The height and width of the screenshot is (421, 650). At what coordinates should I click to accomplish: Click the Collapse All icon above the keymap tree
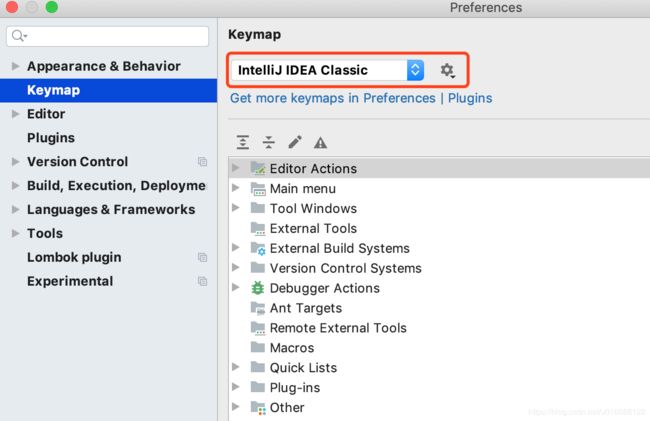coord(269,142)
